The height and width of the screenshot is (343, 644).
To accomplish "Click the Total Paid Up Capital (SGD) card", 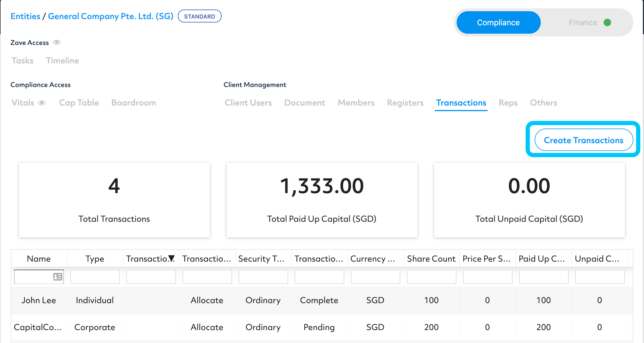I will click(322, 200).
